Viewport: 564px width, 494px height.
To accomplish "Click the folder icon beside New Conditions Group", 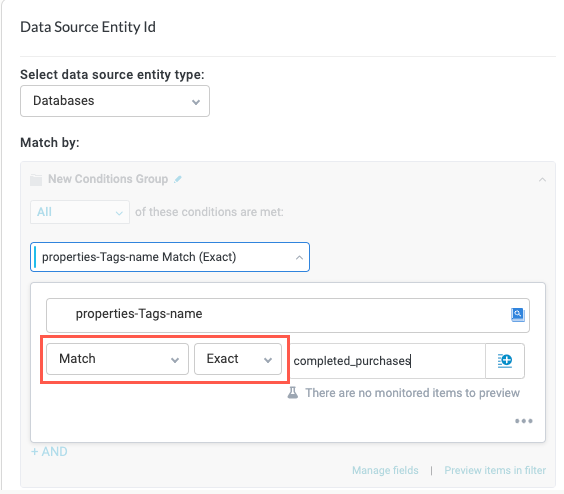I will [36, 180].
